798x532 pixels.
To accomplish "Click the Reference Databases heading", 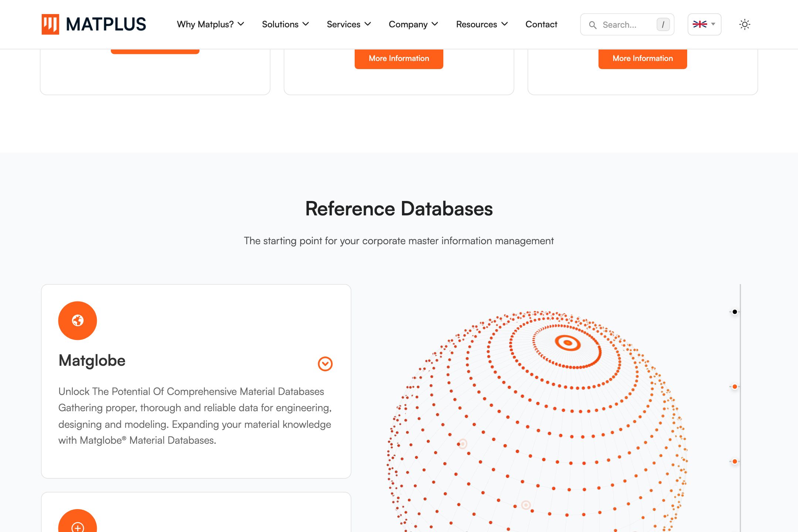I will (399, 209).
